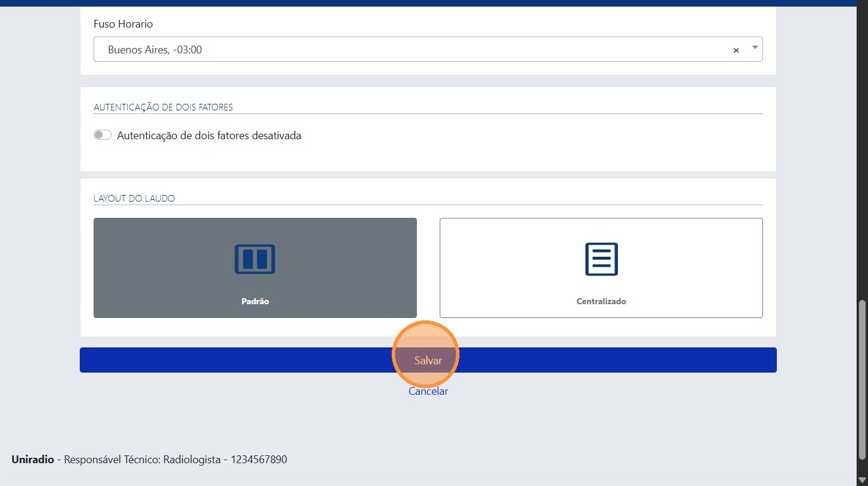The height and width of the screenshot is (486, 868).
Task: Click the Padrão text label
Action: [255, 301]
